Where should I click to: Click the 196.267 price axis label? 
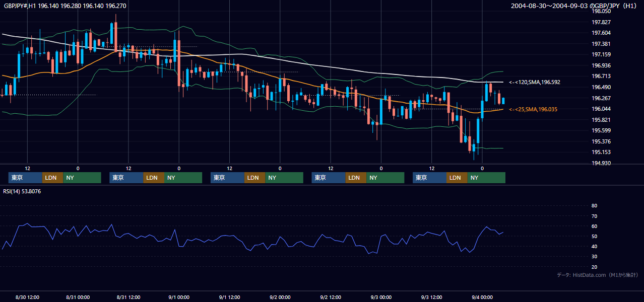[x=601, y=98]
